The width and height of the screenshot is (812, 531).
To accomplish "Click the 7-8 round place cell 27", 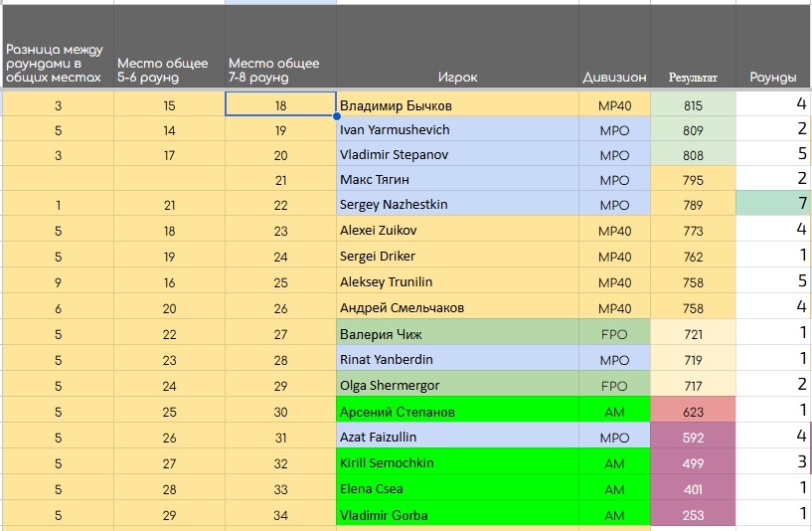I will pos(280,332).
